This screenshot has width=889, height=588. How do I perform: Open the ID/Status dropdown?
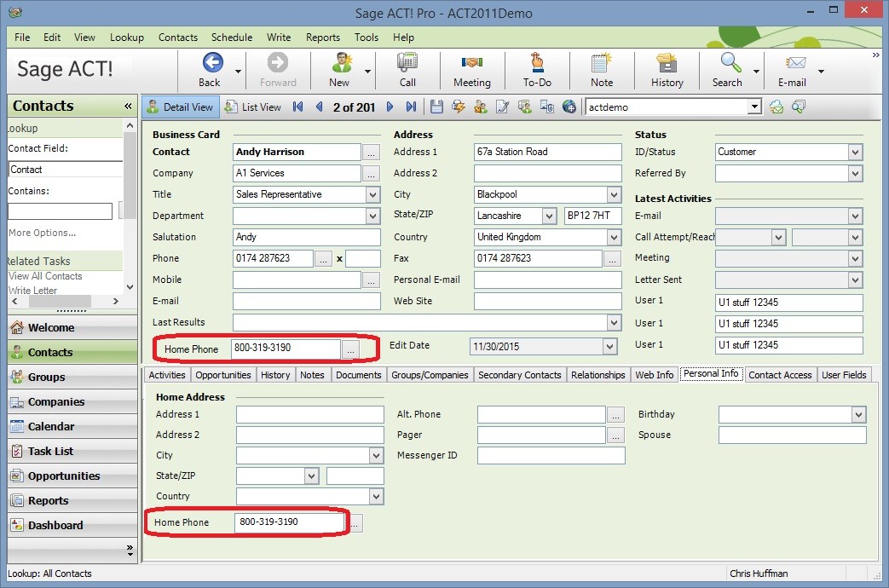point(856,152)
